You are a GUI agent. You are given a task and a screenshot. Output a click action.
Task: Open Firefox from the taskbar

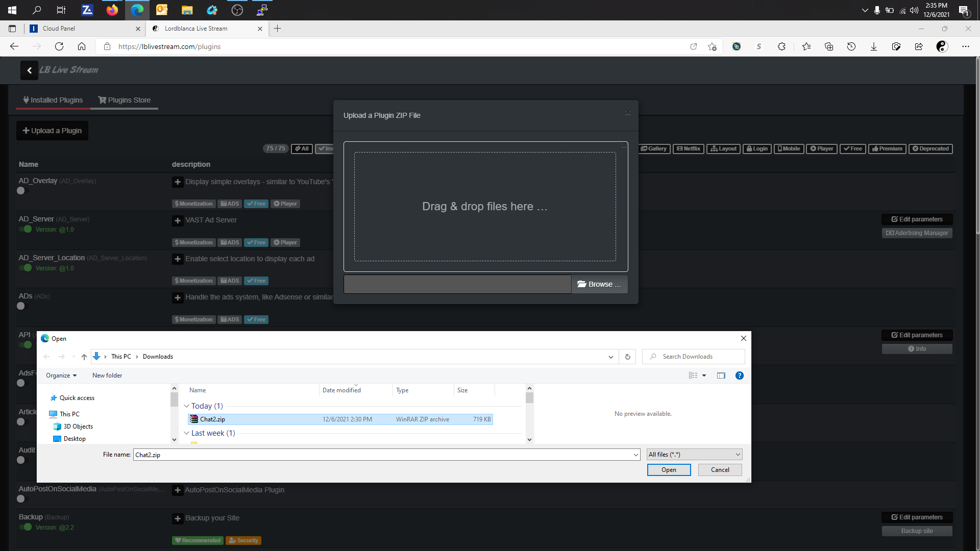[112, 10]
